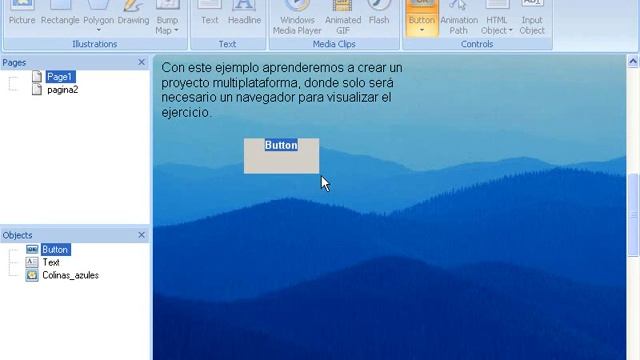The image size is (640, 360).
Task: Add an Animated GIF clip
Action: 343,16
